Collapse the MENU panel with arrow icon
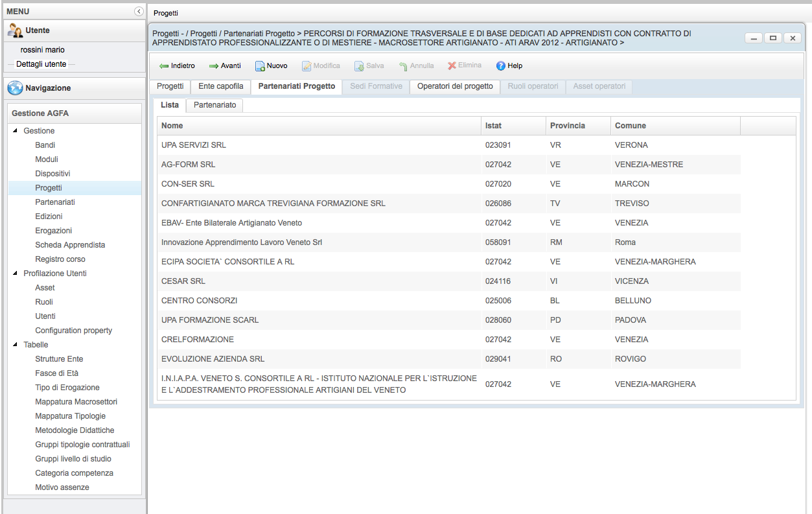The image size is (812, 514). [139, 12]
